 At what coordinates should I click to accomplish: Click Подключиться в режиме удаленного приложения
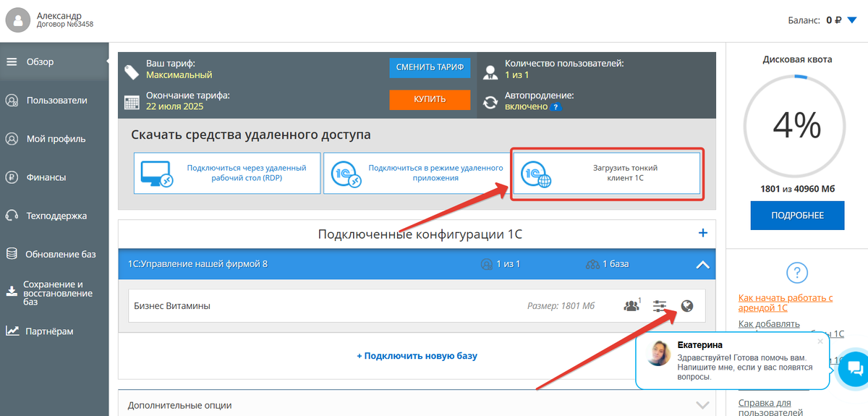(416, 173)
